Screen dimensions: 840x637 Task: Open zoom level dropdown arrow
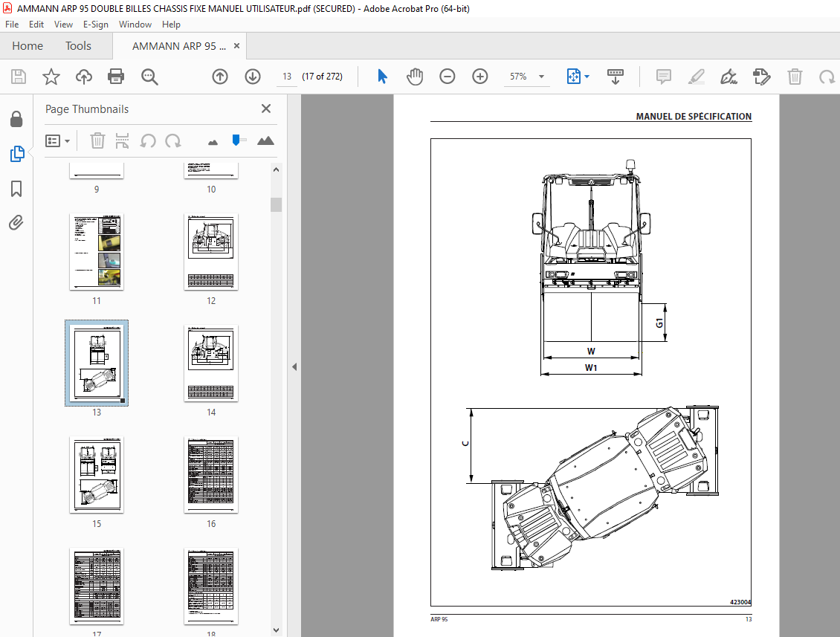tap(541, 77)
